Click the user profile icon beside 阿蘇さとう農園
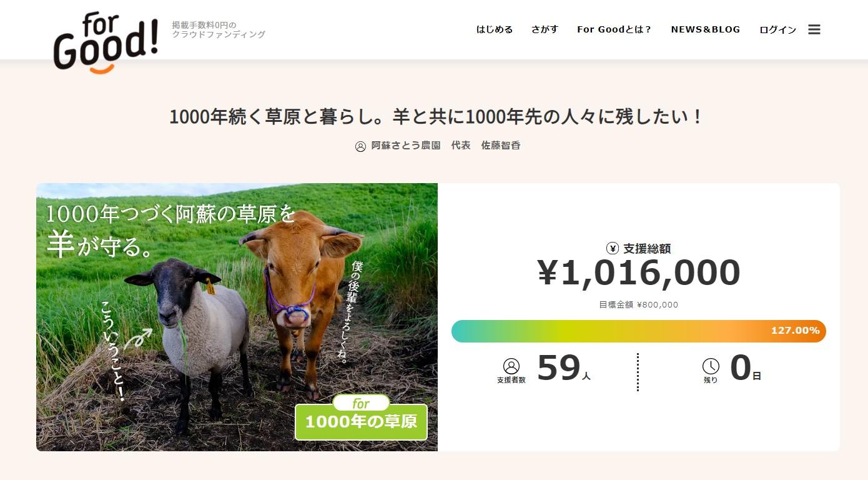 (x=360, y=146)
